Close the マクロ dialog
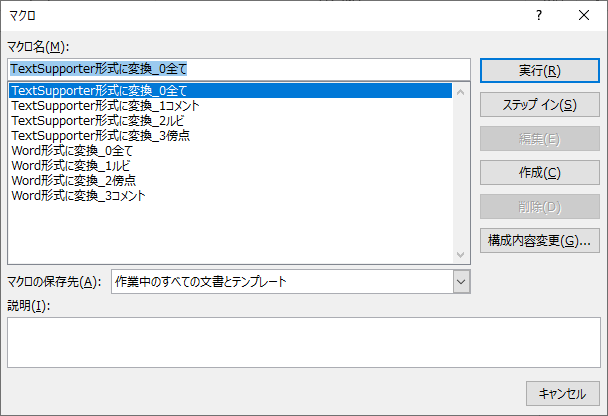 click(584, 16)
